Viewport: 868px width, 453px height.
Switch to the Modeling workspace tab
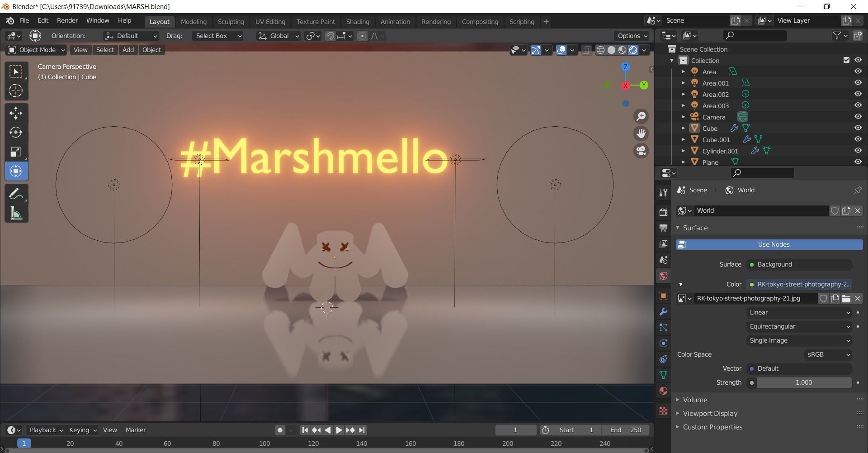[x=193, y=22]
